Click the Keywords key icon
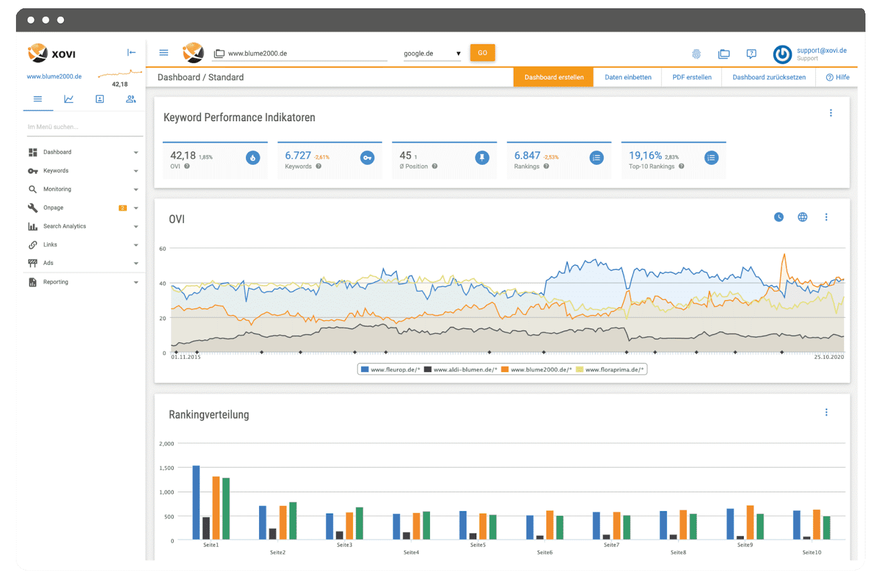Image resolution: width=882 pixels, height=588 pixels. (x=367, y=158)
